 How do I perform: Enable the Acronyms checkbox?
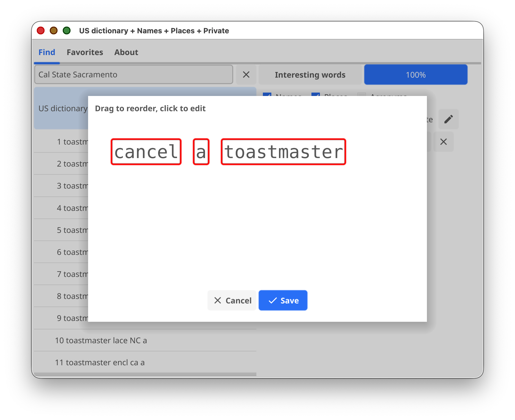[x=362, y=94]
